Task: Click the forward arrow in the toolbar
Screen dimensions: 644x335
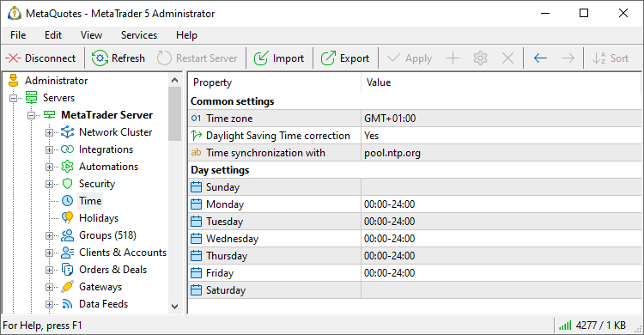Action: [x=568, y=58]
